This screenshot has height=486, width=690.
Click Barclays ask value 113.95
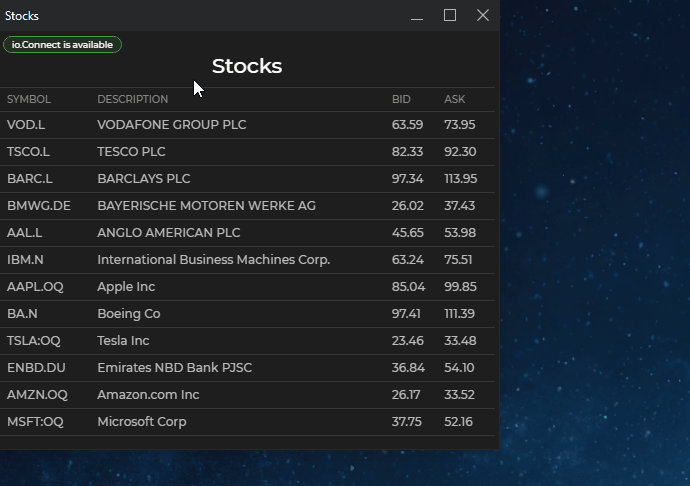(x=461, y=178)
